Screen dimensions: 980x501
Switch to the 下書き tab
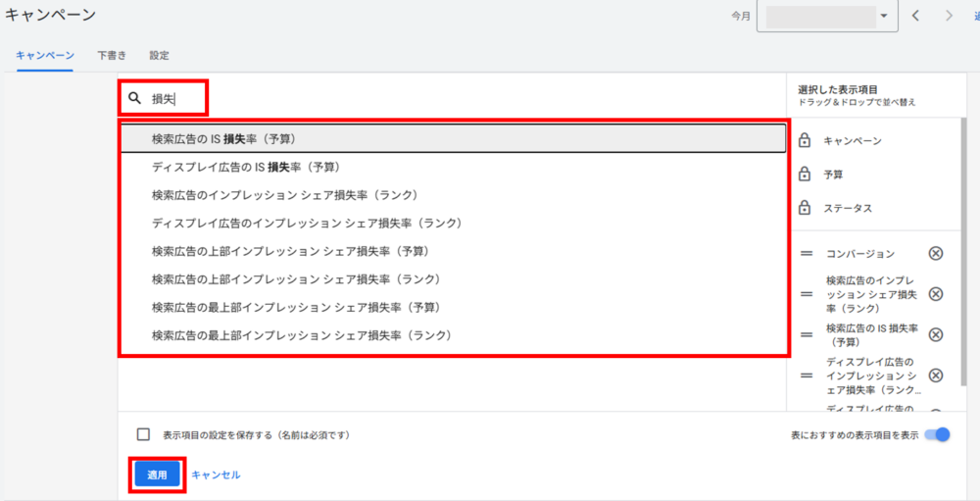click(x=111, y=55)
